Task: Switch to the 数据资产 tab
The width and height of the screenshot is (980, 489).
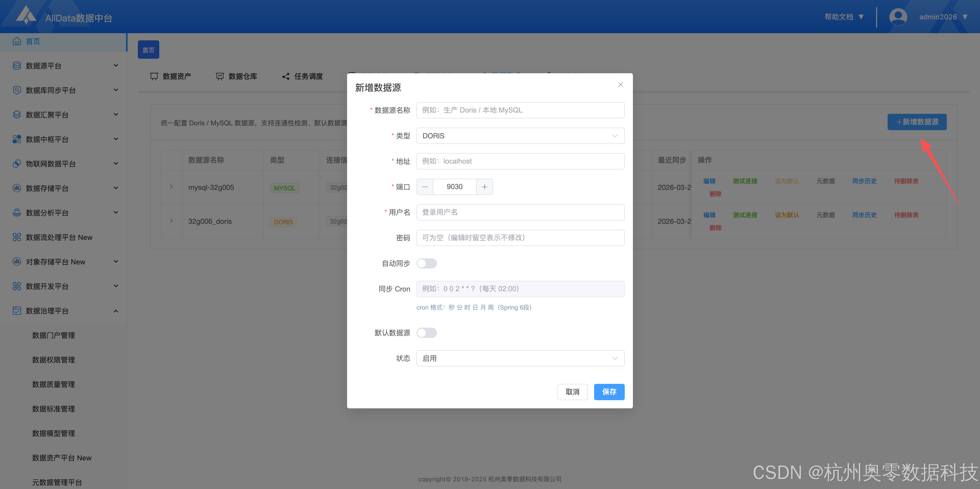Action: 171,77
